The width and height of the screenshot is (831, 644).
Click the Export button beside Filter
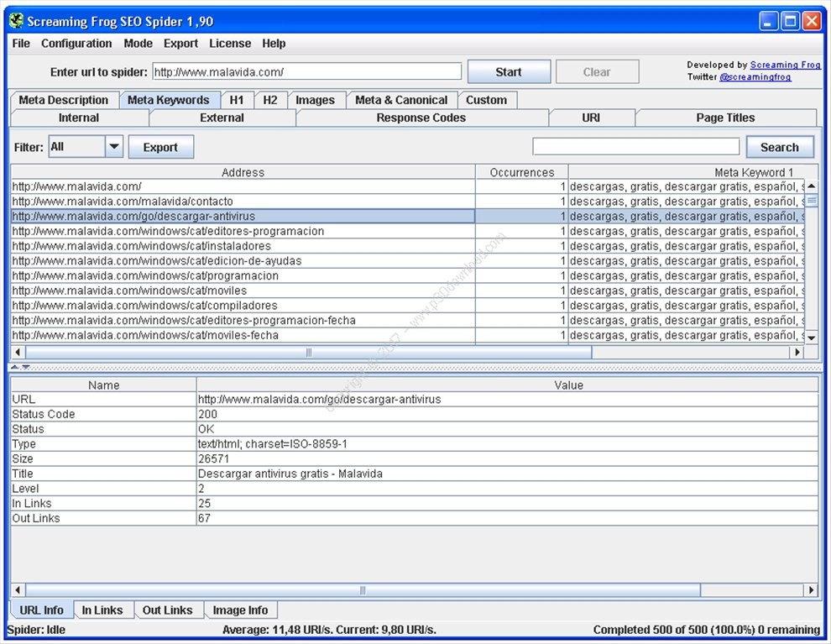click(x=160, y=147)
